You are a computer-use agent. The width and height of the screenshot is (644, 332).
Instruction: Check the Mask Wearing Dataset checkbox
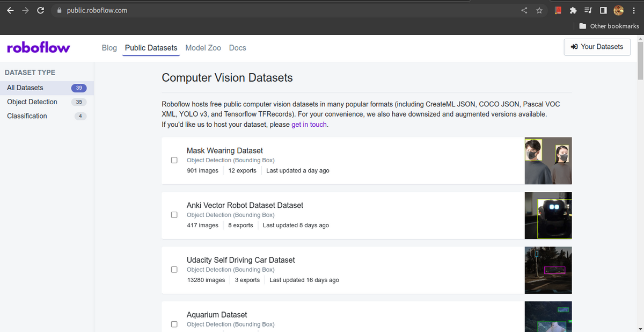(174, 160)
